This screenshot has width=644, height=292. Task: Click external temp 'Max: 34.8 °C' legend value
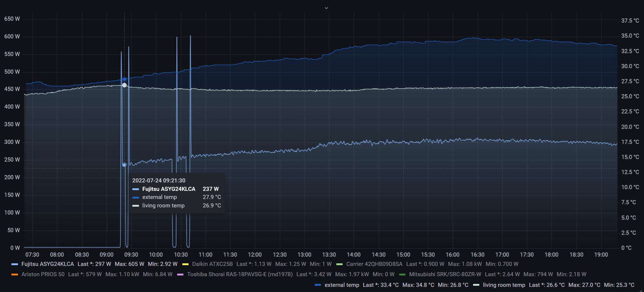pos(418,285)
